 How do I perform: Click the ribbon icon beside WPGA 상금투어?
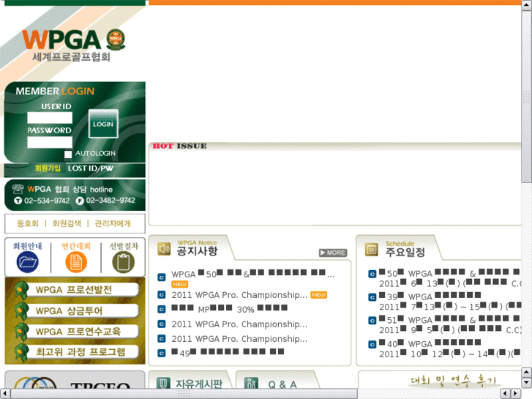click(x=21, y=310)
